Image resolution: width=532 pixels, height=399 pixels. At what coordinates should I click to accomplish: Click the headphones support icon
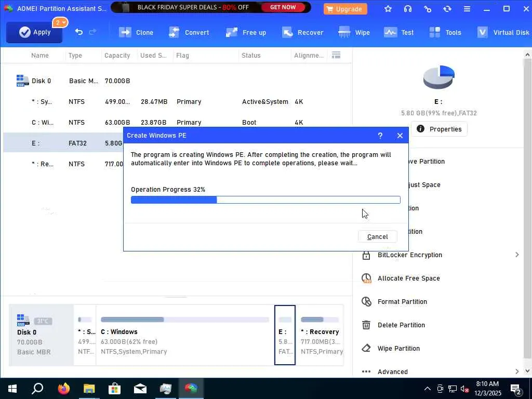[x=408, y=9]
